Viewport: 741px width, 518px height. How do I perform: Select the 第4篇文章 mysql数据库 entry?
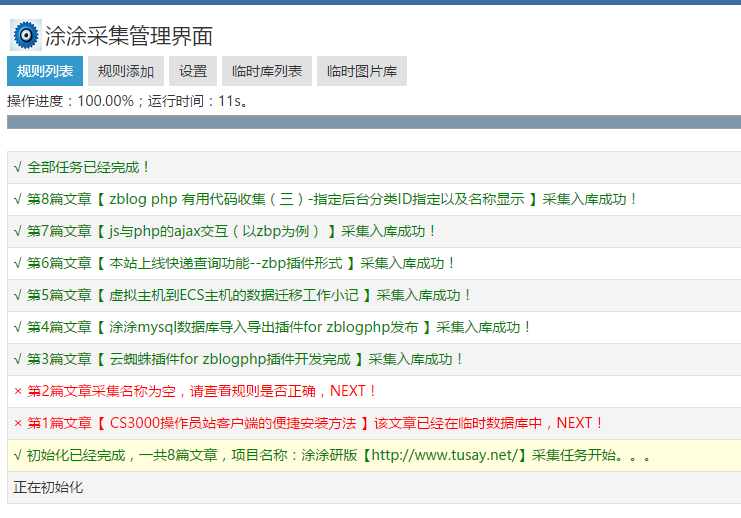pyautogui.click(x=374, y=328)
